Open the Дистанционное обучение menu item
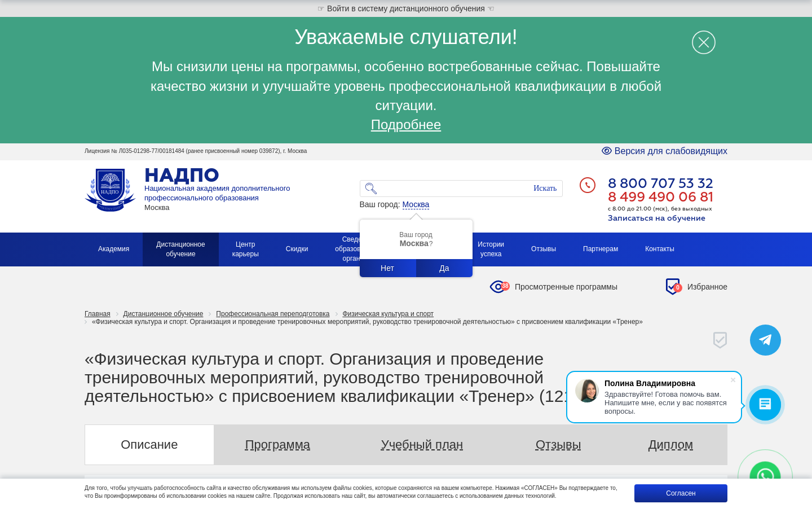 (180, 249)
